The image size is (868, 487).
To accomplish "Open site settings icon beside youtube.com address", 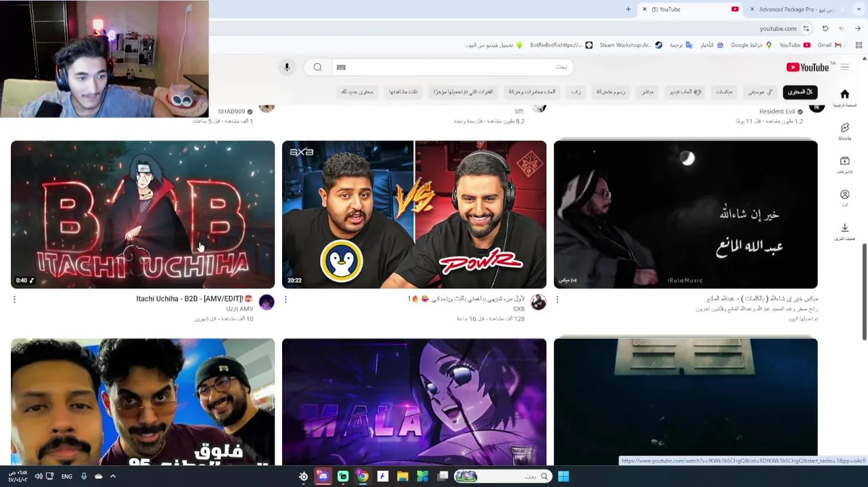I will click(x=806, y=28).
